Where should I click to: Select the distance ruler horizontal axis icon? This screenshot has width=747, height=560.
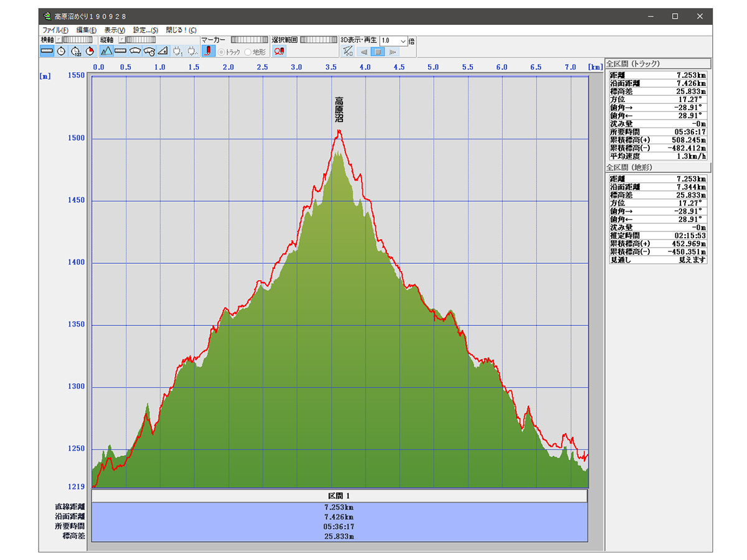pos(47,51)
